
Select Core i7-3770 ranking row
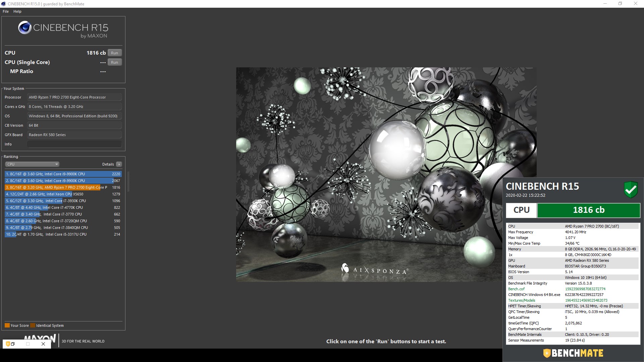(x=63, y=214)
